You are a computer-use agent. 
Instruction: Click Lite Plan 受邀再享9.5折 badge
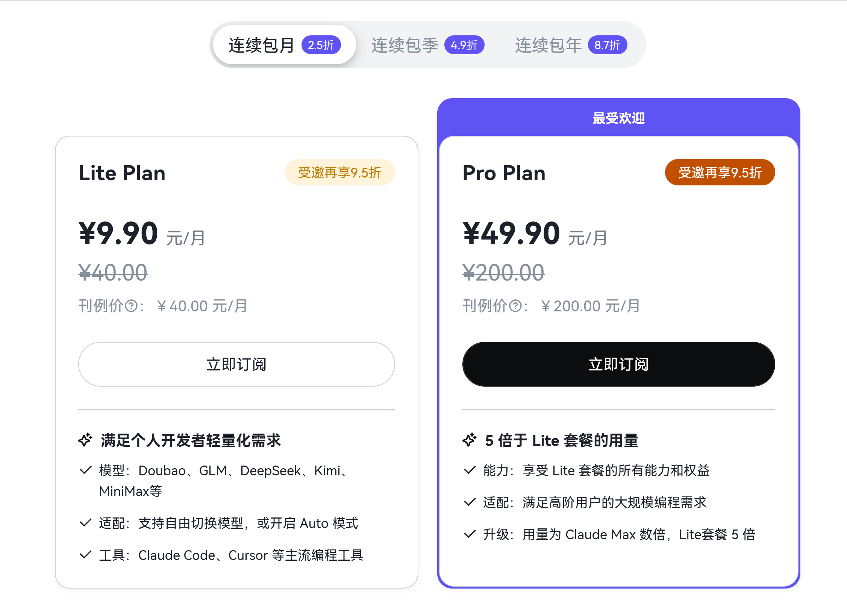(x=340, y=173)
